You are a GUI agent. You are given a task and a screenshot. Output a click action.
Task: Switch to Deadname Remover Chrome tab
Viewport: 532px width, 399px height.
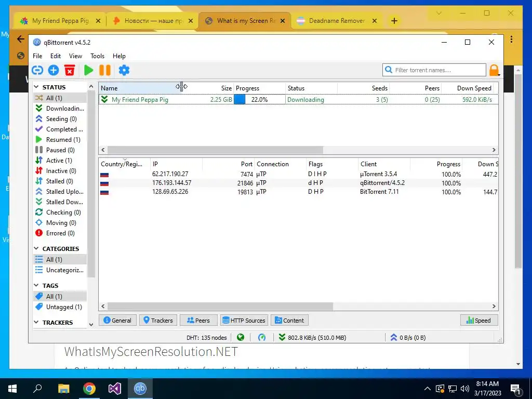(337, 21)
